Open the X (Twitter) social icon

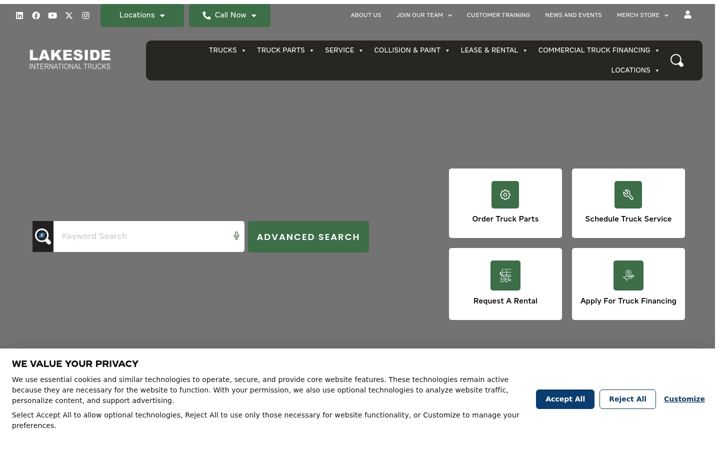(x=69, y=16)
